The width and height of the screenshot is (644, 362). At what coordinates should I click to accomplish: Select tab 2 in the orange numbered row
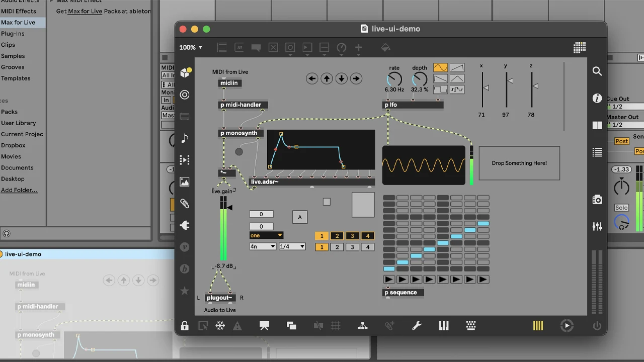337,236
